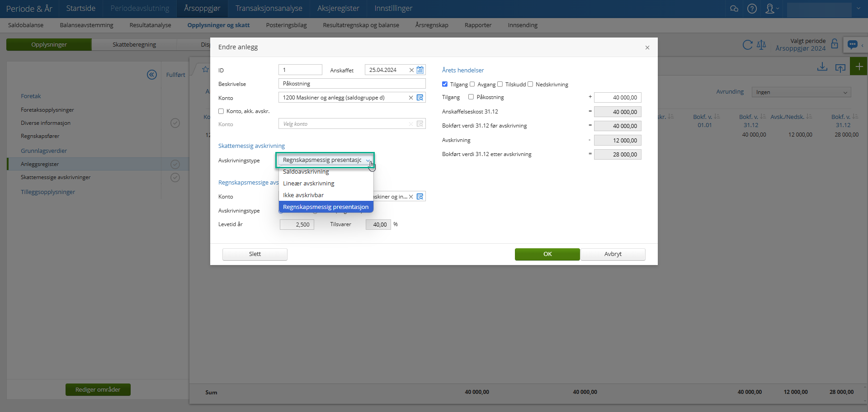Click the ID input field

300,70
